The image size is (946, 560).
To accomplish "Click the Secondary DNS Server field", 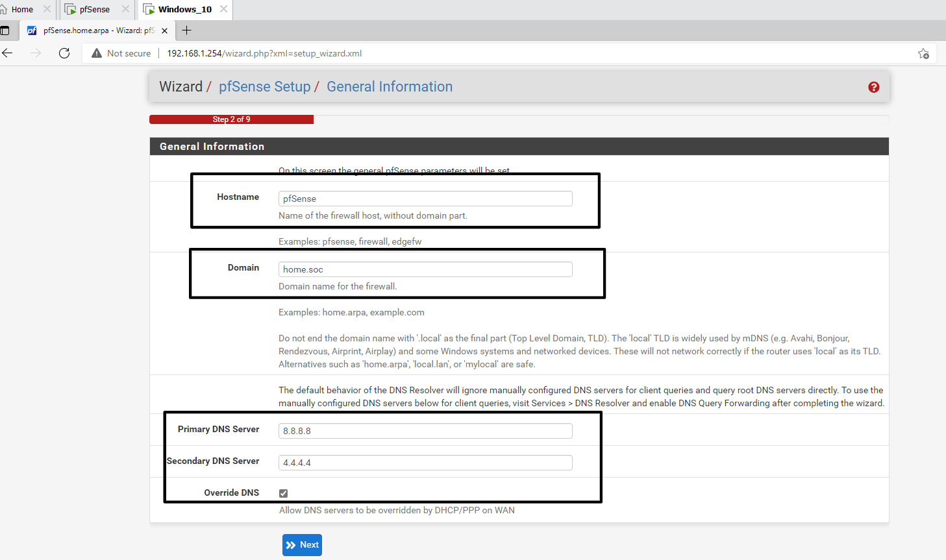I will tap(425, 463).
